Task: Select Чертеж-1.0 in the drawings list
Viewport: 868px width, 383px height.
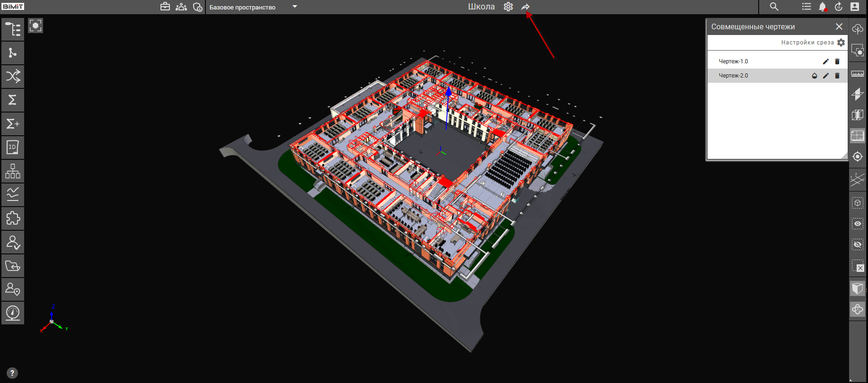Action: (x=734, y=61)
